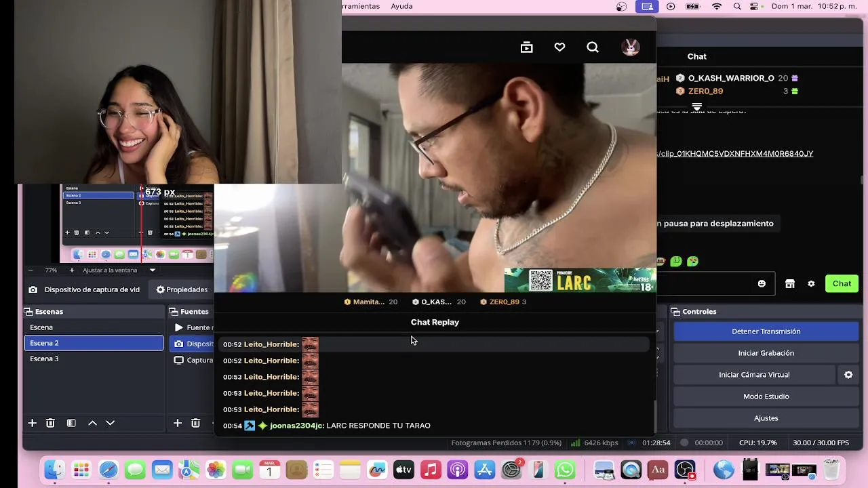Screen dimensions: 868x488
Task: Click the Chat Replay scrollbar
Action: pyautogui.click(x=654, y=415)
